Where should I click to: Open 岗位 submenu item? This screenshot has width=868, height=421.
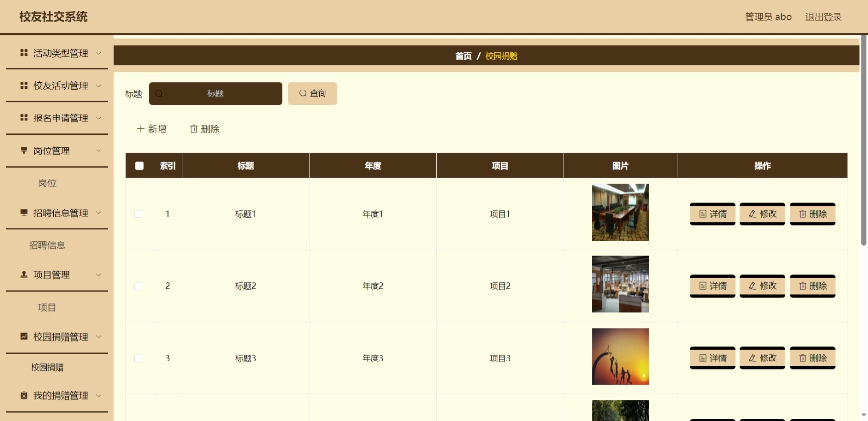coord(47,183)
